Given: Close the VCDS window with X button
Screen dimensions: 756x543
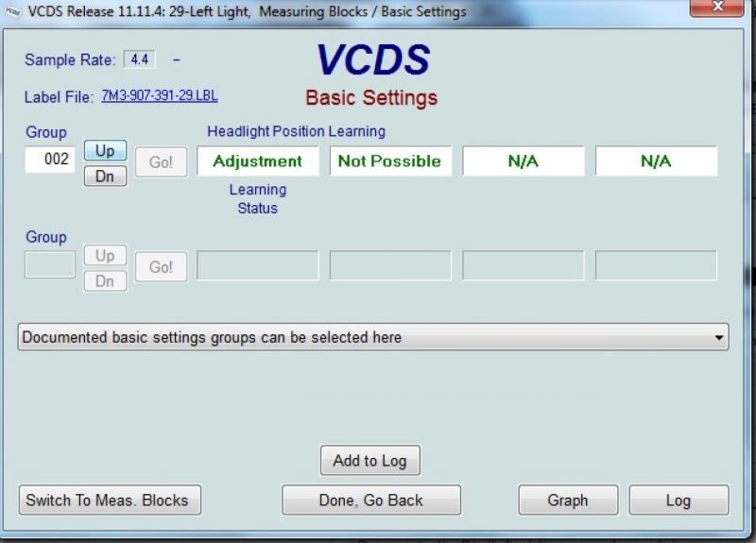Looking at the screenshot, I should coord(717,7).
